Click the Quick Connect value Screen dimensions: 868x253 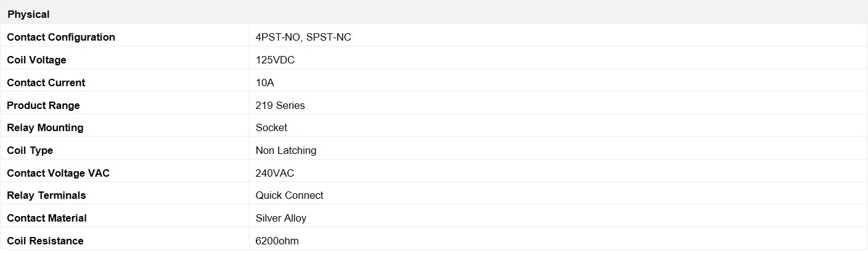coord(290,195)
